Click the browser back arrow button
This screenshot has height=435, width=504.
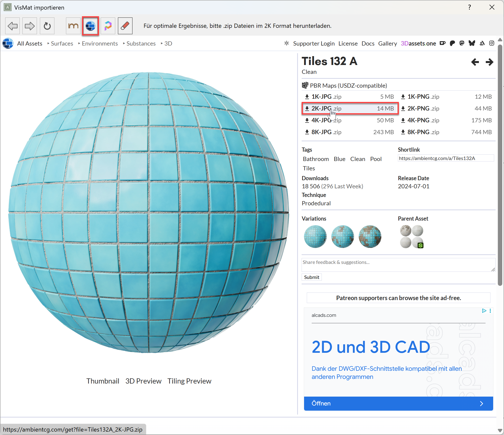click(12, 26)
